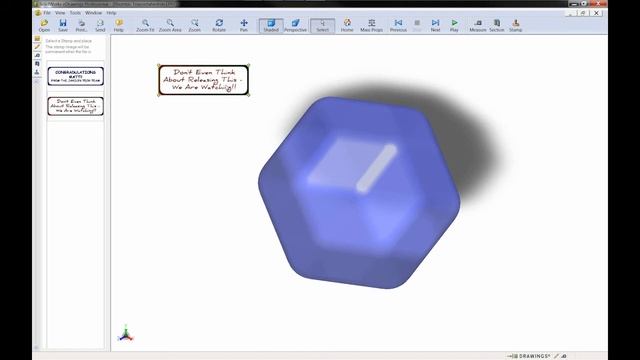
Task: Toggle Perspective view mode
Action: [295, 25]
